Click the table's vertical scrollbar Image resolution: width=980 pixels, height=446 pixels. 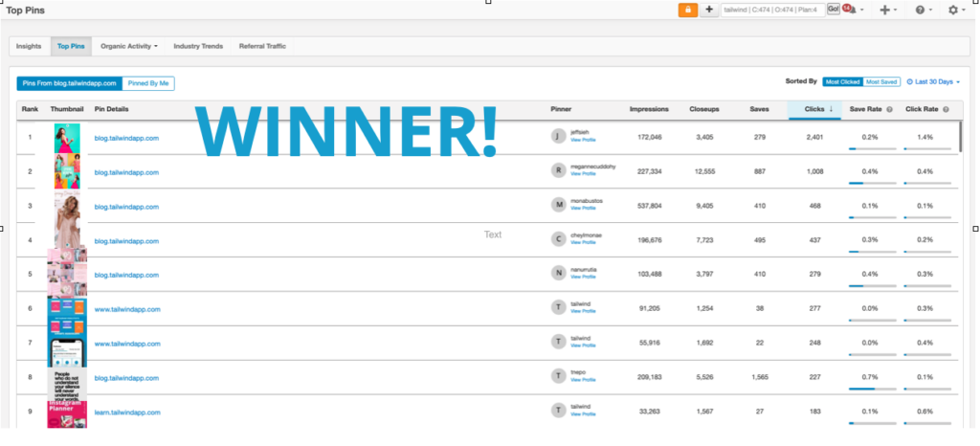tap(961, 137)
